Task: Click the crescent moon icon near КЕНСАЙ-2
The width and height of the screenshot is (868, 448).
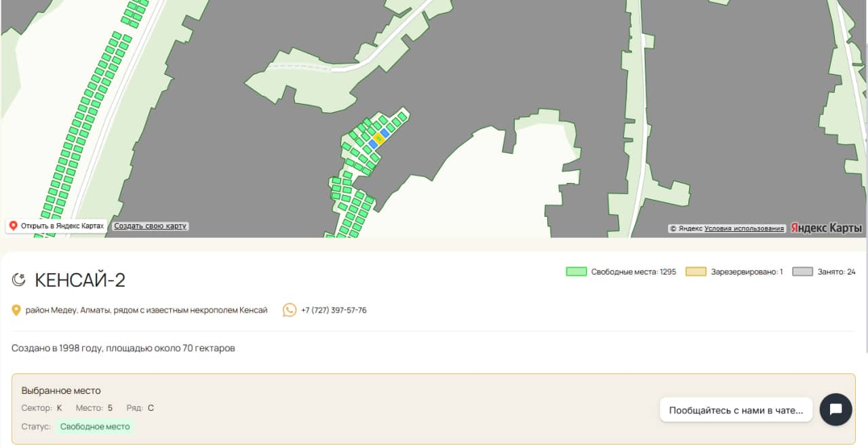Action: pos(19,280)
